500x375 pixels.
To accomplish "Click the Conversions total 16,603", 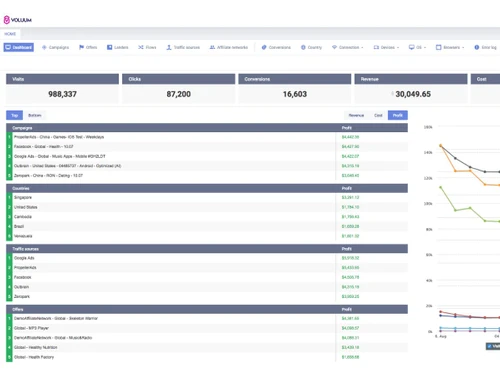I will (295, 94).
